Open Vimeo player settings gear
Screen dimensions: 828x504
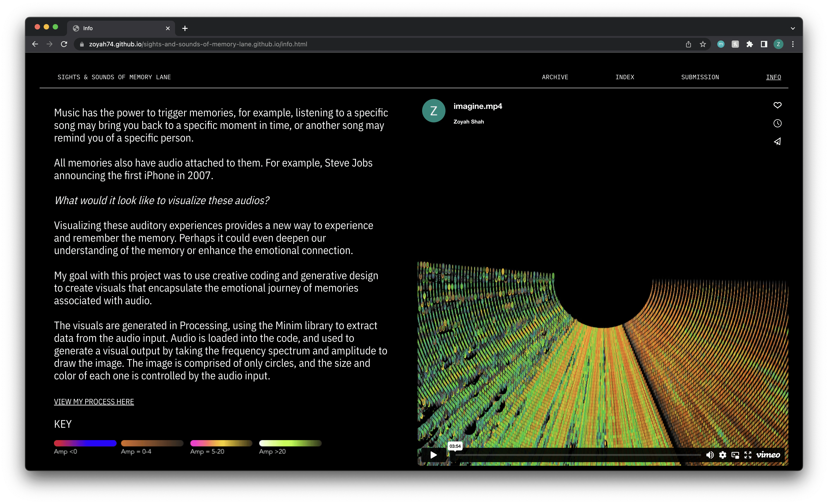[x=722, y=455]
